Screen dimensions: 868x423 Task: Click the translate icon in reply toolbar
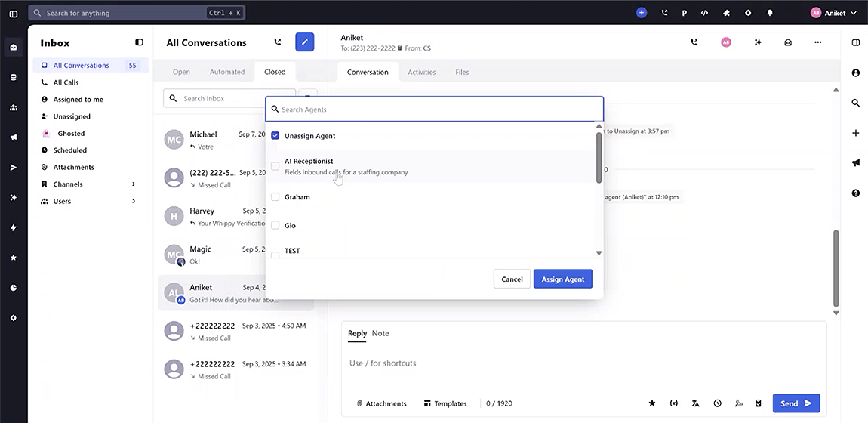click(x=695, y=403)
